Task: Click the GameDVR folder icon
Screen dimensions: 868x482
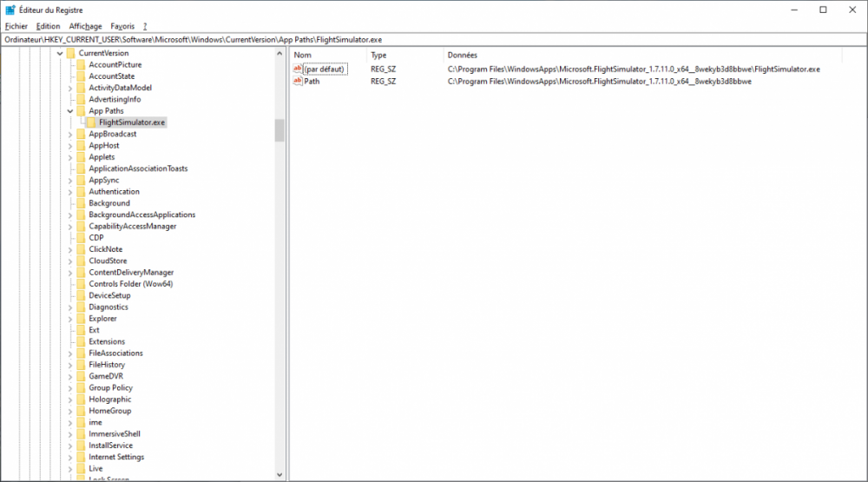Action: point(81,376)
